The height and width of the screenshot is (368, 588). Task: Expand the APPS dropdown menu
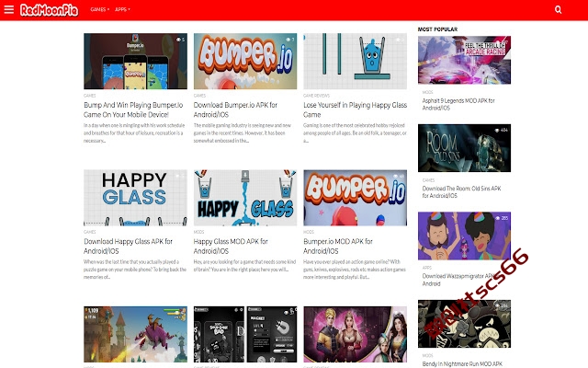point(122,9)
